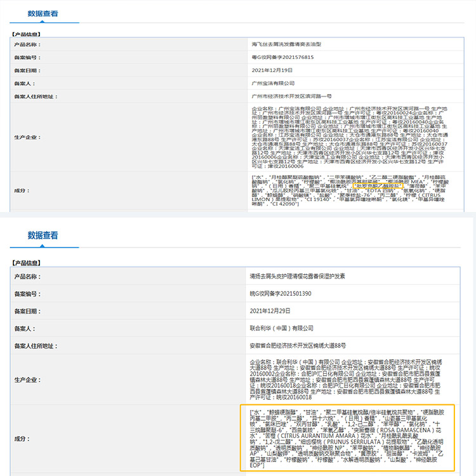Screen dimensions: 476x476
Task: Select filing number 皖G妆网备字2021501390
Action: pyautogui.click(x=280, y=294)
